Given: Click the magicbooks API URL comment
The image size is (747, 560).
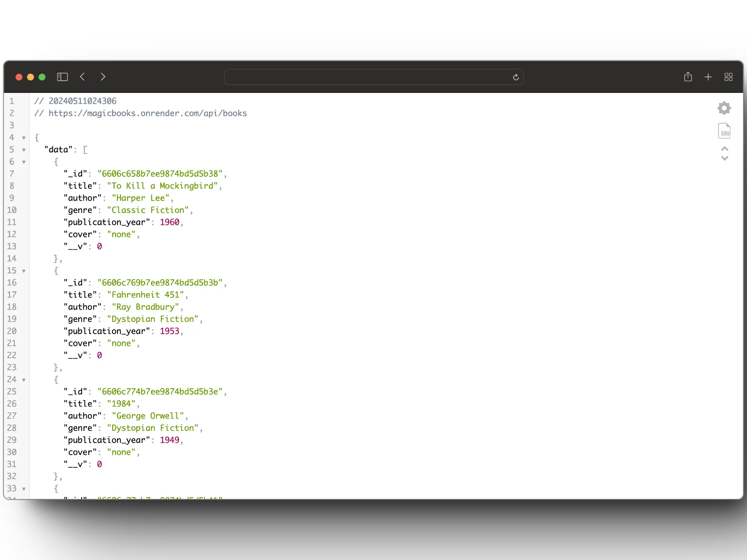Looking at the screenshot, I should (x=140, y=113).
